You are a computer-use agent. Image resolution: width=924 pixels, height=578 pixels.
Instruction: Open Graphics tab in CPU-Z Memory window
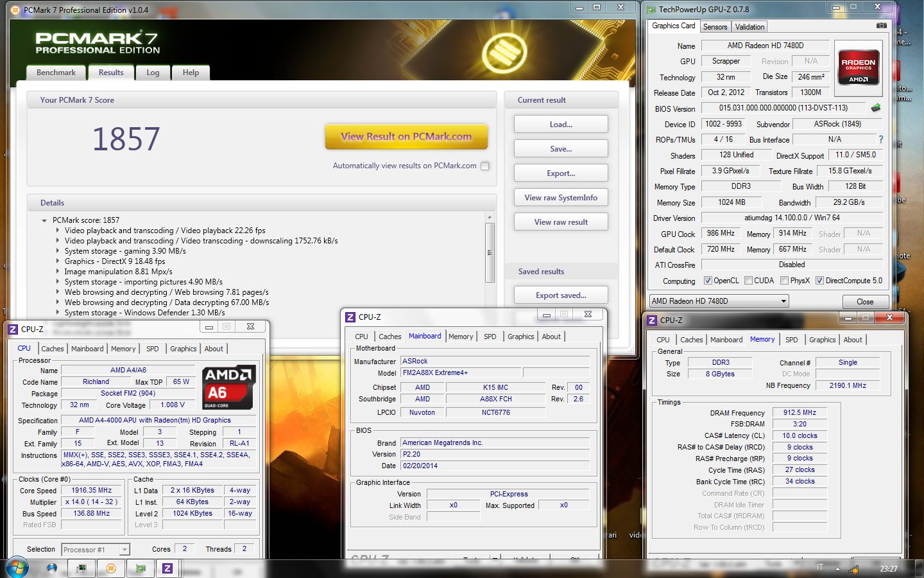pos(822,340)
